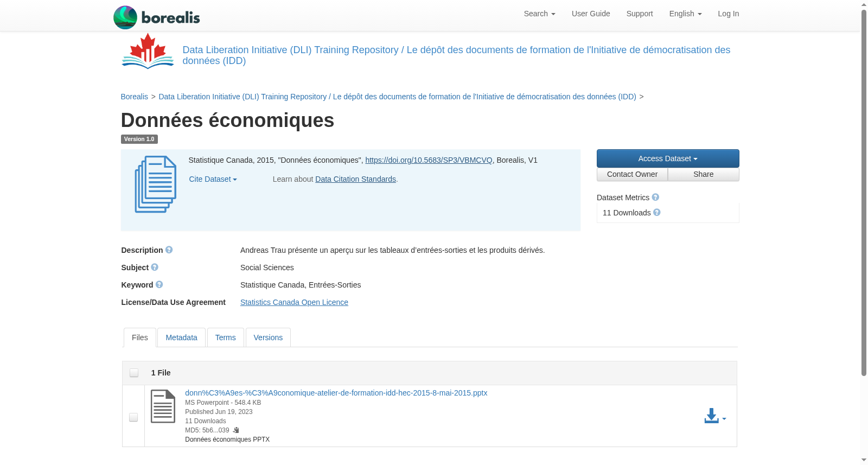Click the Borealis logo in header

pos(156,17)
